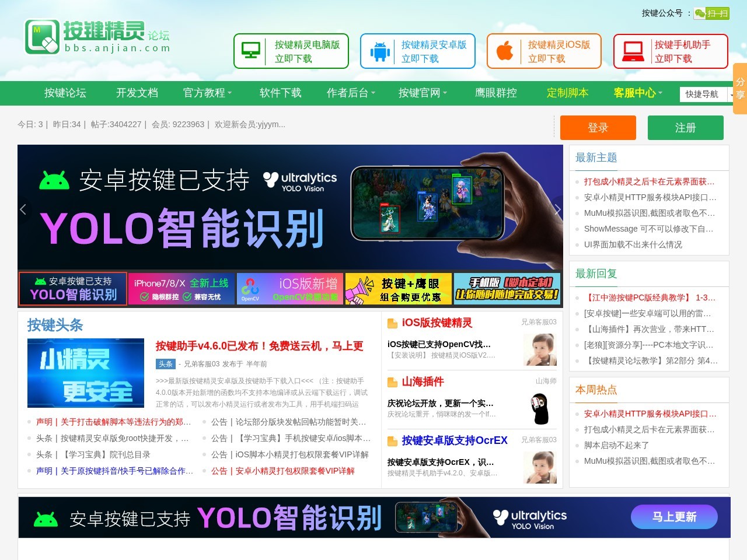The width and height of the screenshot is (747, 560).
Task: Click the red laptop icon for 手机助手
Action: [x=633, y=51]
